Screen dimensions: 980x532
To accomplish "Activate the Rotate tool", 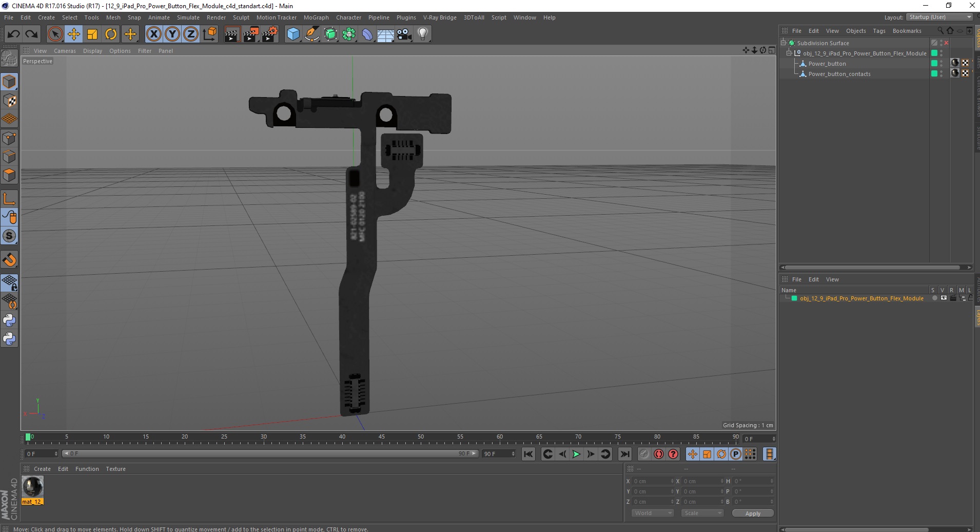I will [x=111, y=34].
